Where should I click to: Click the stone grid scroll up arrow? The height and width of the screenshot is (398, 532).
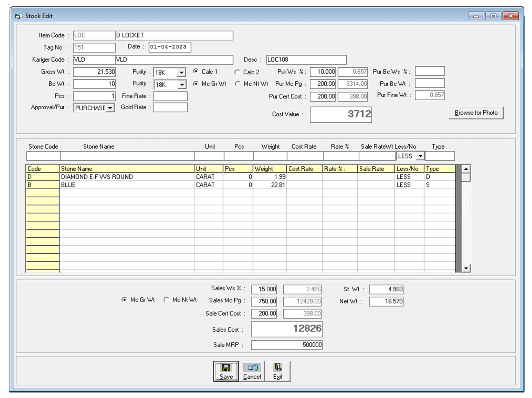tap(466, 169)
